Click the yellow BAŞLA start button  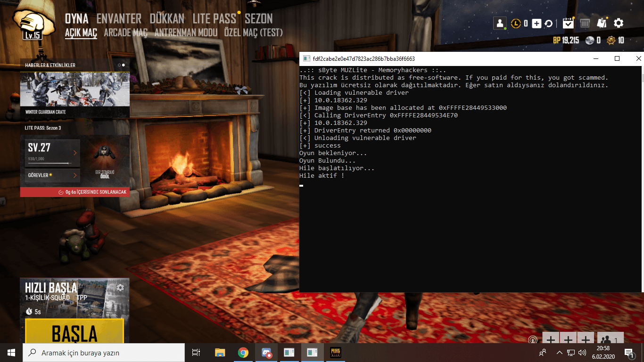coord(74,331)
